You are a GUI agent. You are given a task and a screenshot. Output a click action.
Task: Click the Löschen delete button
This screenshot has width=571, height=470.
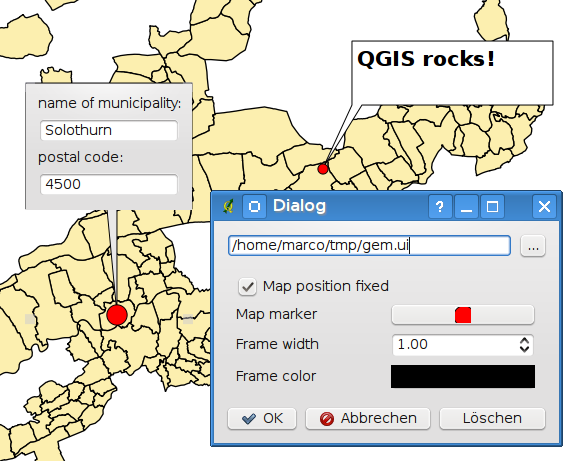[492, 419]
